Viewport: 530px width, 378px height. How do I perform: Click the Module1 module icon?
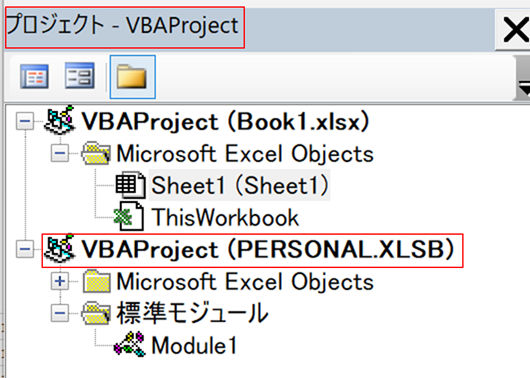[130, 344]
